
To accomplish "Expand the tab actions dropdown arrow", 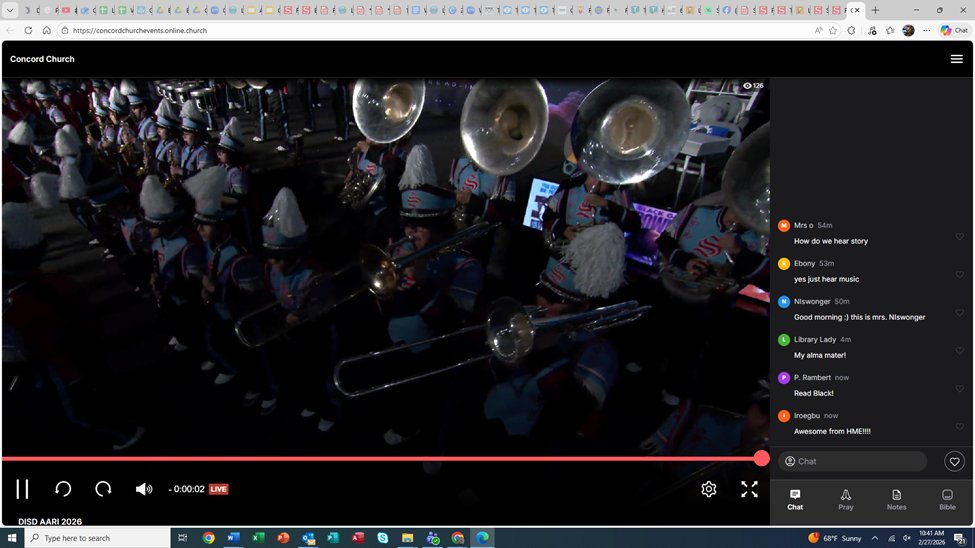I will click(x=10, y=10).
